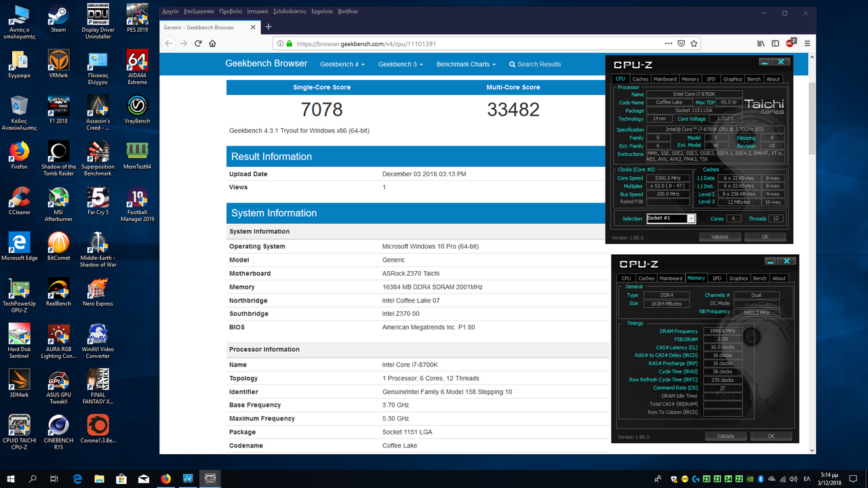This screenshot has height=488, width=868.
Task: Open CPUID TAICHI CPU-Z shortcut
Action: [x=19, y=432]
